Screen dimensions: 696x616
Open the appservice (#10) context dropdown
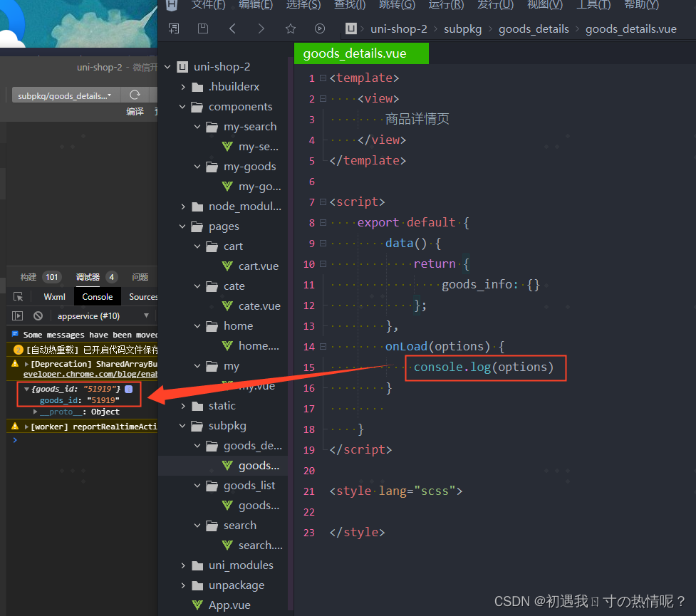click(103, 316)
